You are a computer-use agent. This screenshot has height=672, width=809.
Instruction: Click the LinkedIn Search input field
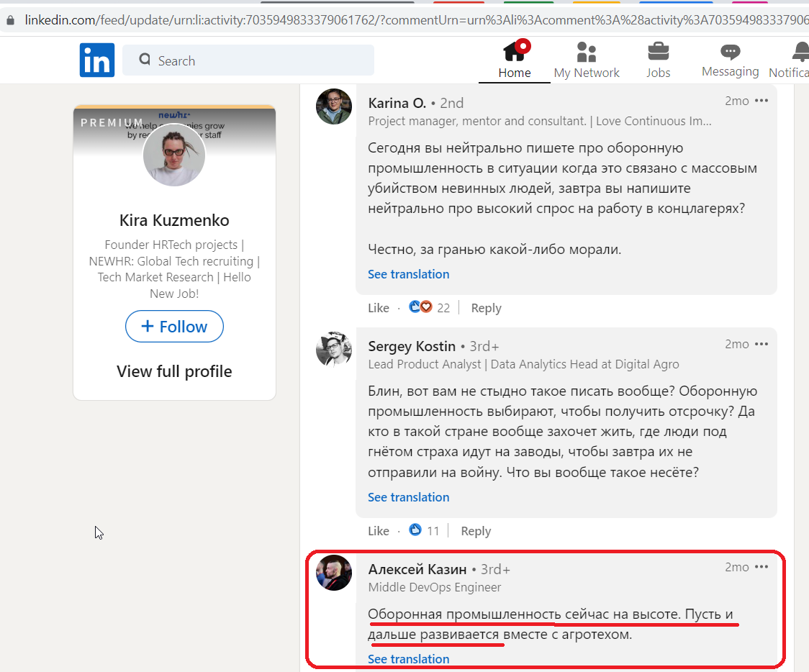pos(248,60)
